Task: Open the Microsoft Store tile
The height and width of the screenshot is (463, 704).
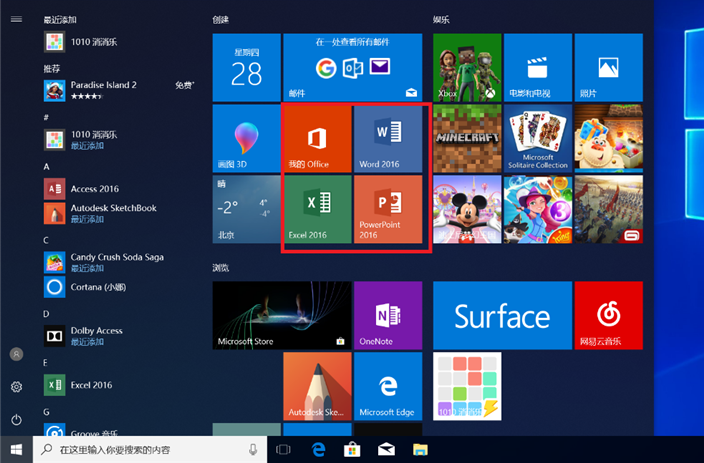Action: 282,316
